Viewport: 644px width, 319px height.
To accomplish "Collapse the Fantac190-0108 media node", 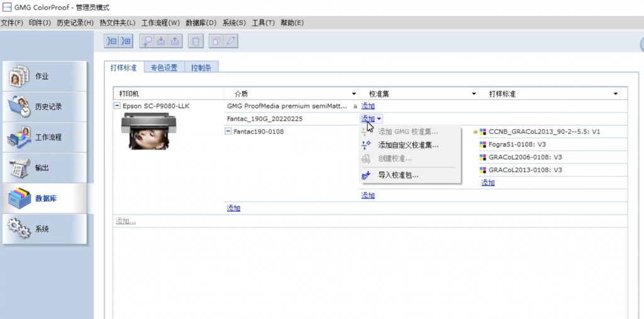I will tap(228, 131).
